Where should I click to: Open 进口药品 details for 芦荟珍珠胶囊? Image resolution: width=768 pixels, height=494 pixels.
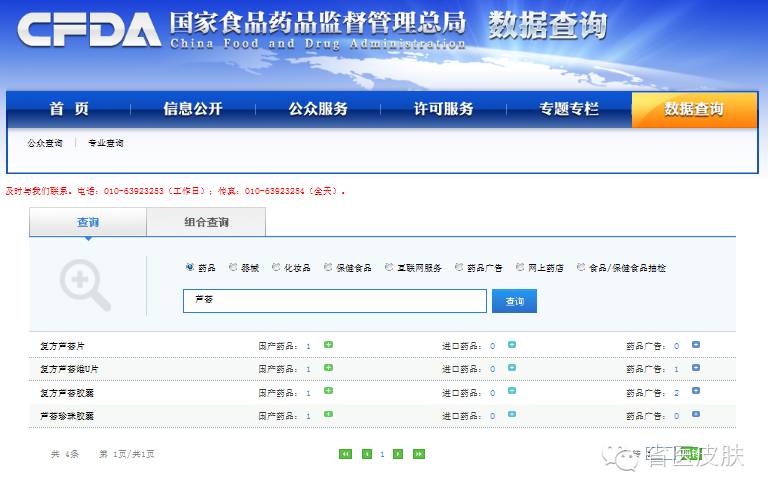(x=512, y=414)
